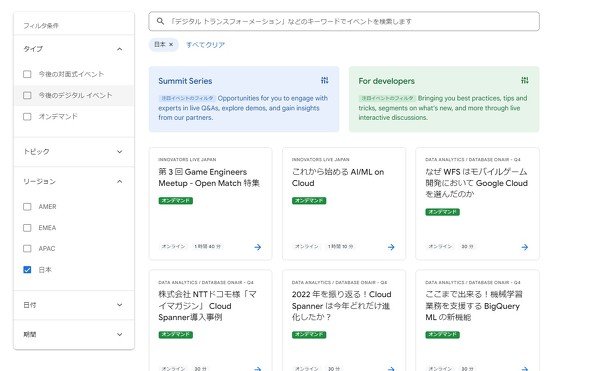Enable the AMER region checkbox
This screenshot has height=371, width=590.
tap(27, 207)
